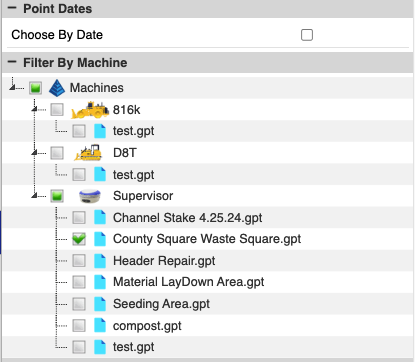
Task: Select Seeding Area.gpt file name
Action: coord(161,304)
